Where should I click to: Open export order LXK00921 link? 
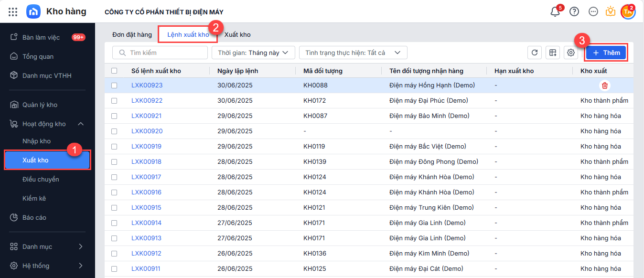[x=147, y=116]
